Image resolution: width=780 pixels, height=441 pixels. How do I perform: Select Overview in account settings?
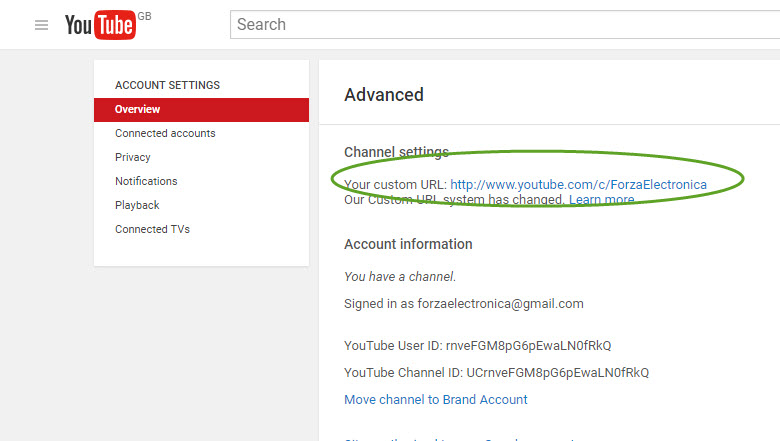click(201, 109)
